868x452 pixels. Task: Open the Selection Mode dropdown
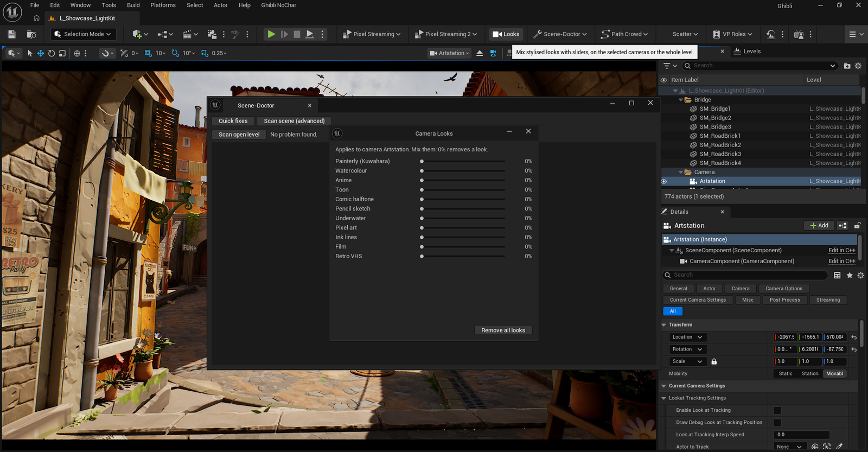[x=82, y=34]
